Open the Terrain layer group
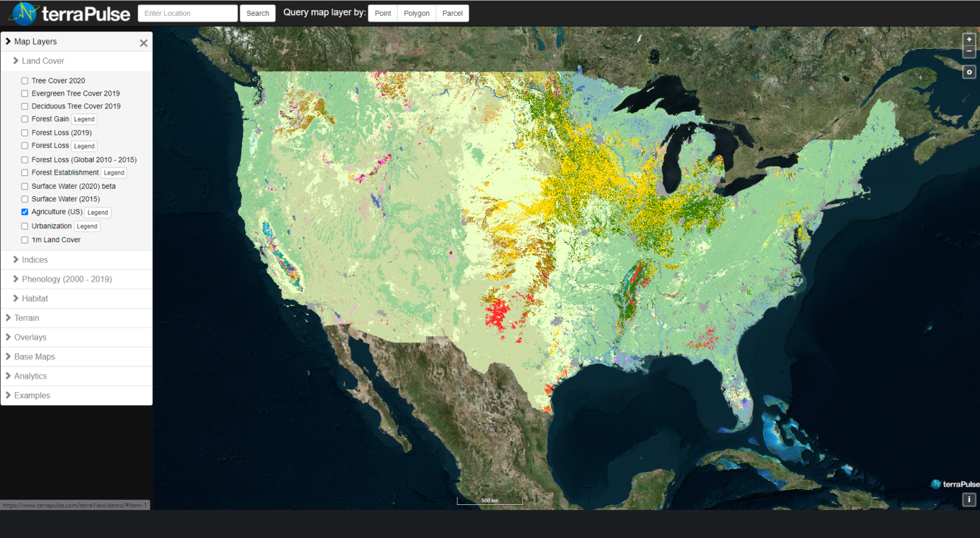The height and width of the screenshot is (538, 980). (x=27, y=318)
